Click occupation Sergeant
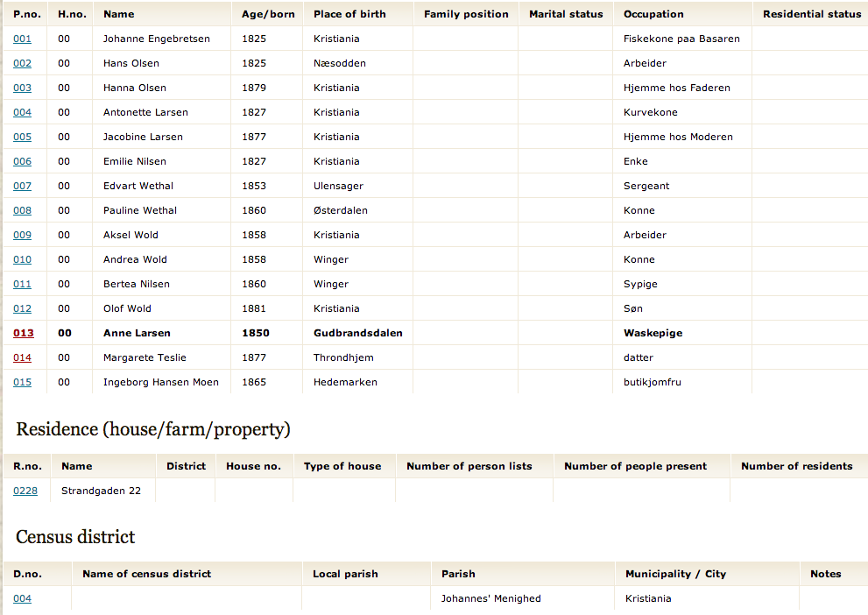Viewport: 868px width, 615px height. 646,186
